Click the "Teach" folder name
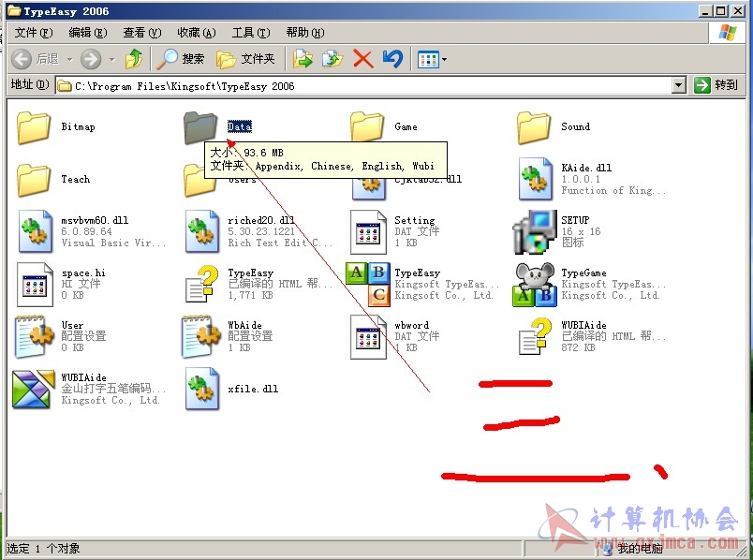The height and width of the screenshot is (560, 753). point(76,179)
